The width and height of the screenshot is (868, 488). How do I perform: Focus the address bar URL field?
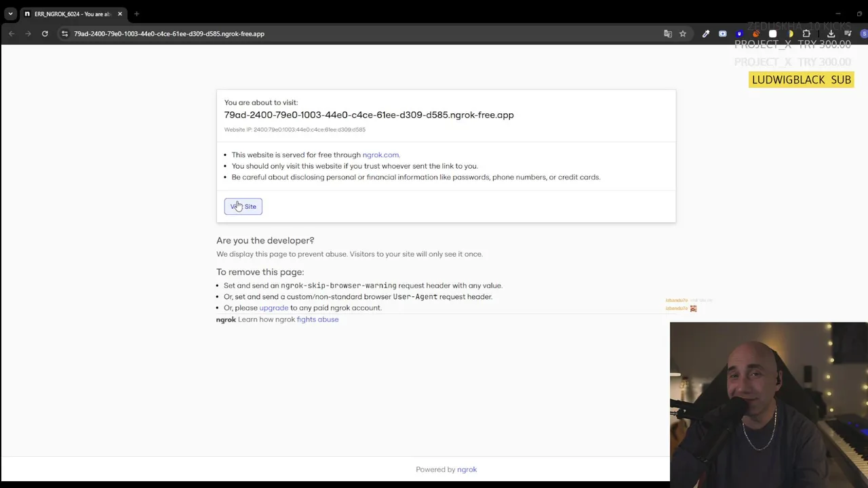pos(366,34)
